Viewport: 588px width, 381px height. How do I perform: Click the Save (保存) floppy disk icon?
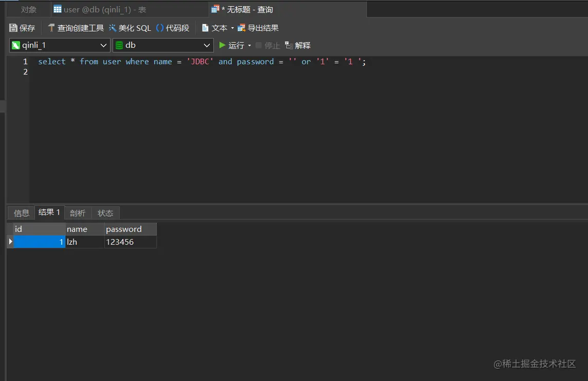tap(13, 28)
